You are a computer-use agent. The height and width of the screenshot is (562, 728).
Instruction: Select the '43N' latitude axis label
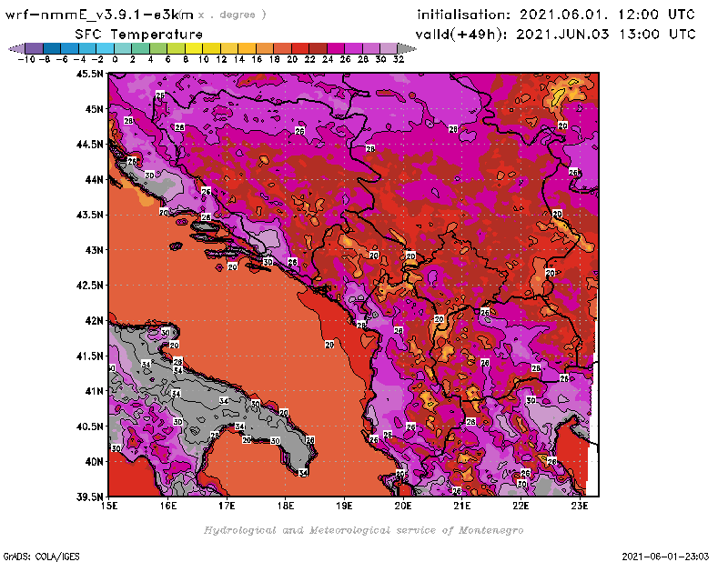tap(94, 250)
